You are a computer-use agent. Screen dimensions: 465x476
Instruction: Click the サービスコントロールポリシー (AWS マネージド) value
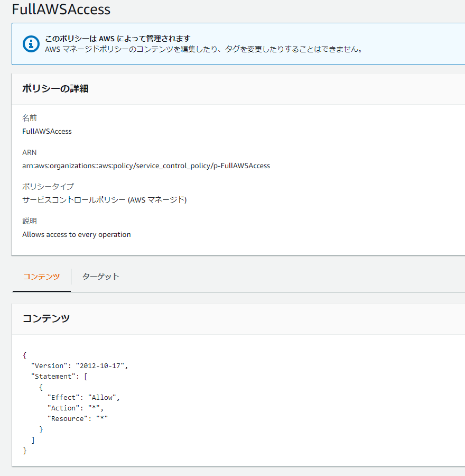pyautogui.click(x=104, y=200)
